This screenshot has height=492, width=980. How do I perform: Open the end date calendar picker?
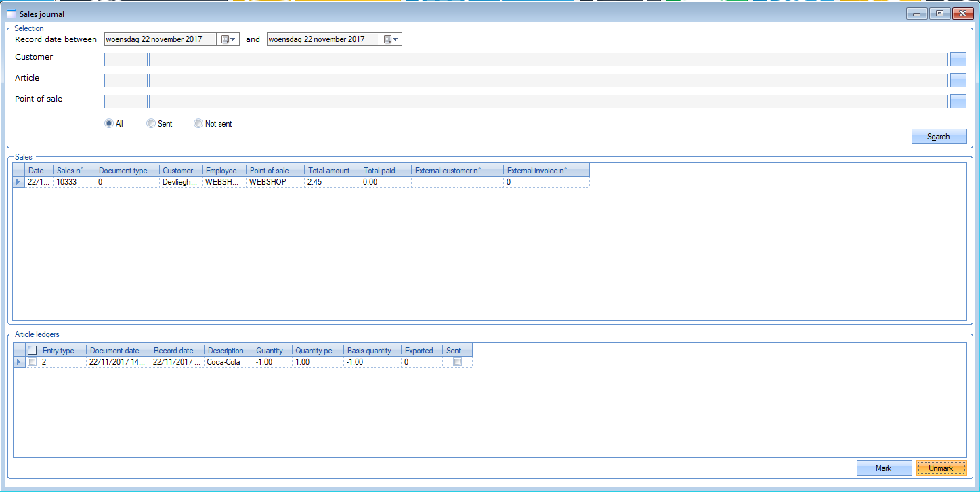click(x=391, y=39)
